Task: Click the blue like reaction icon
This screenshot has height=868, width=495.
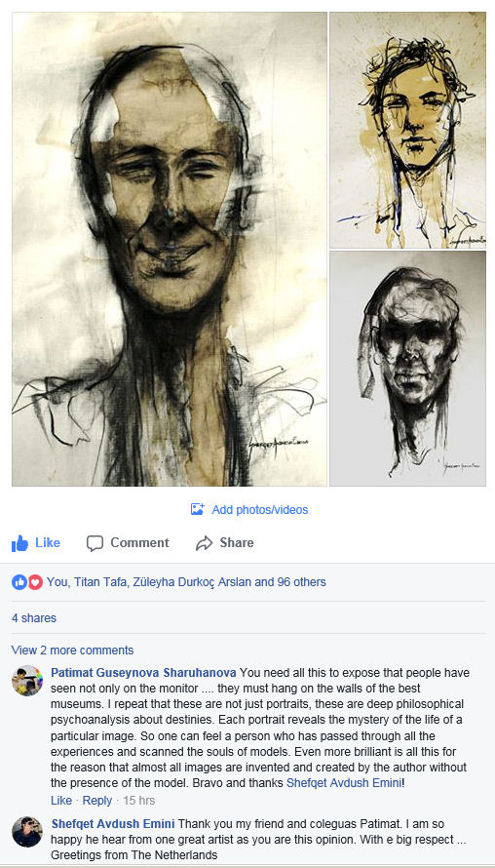Action: (x=19, y=582)
